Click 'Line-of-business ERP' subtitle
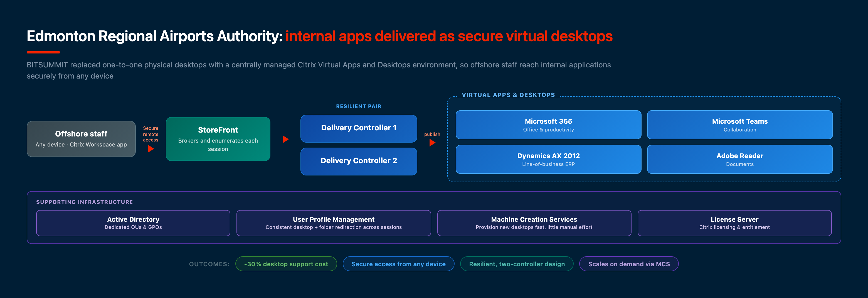 click(x=548, y=164)
